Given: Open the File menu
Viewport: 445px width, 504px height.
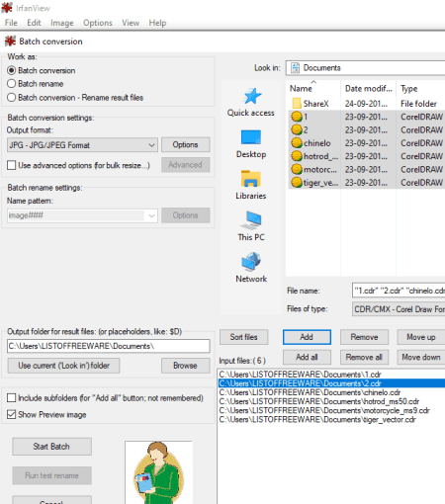Looking at the screenshot, I should click(11, 23).
